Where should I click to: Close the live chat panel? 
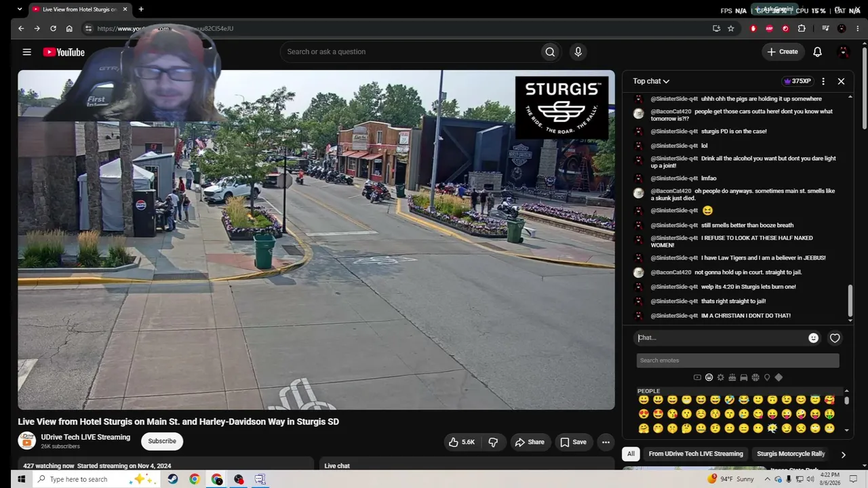[x=841, y=81]
